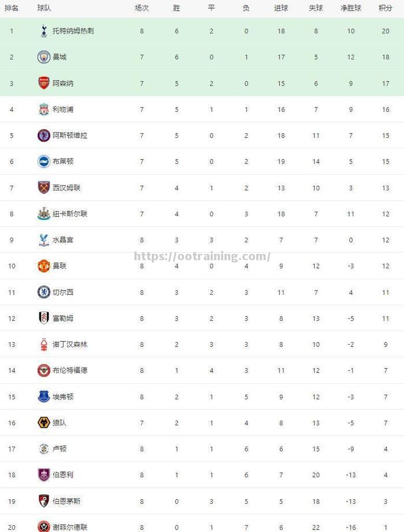Select the Brighton seagull crest
The width and height of the screenshot is (404, 532).
pos(43,162)
